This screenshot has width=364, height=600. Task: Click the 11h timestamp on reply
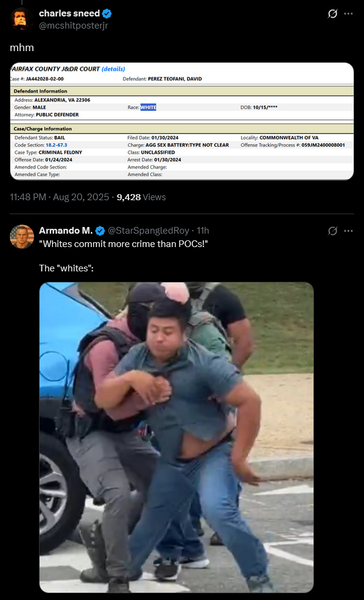[203, 231]
